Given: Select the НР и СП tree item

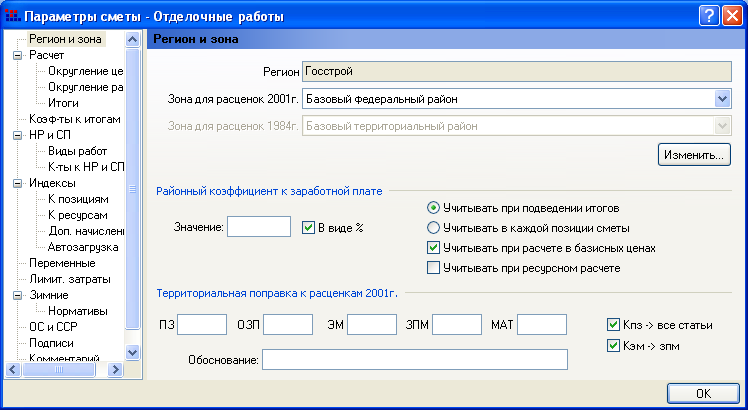Looking at the screenshot, I should pyautogui.click(x=50, y=135).
